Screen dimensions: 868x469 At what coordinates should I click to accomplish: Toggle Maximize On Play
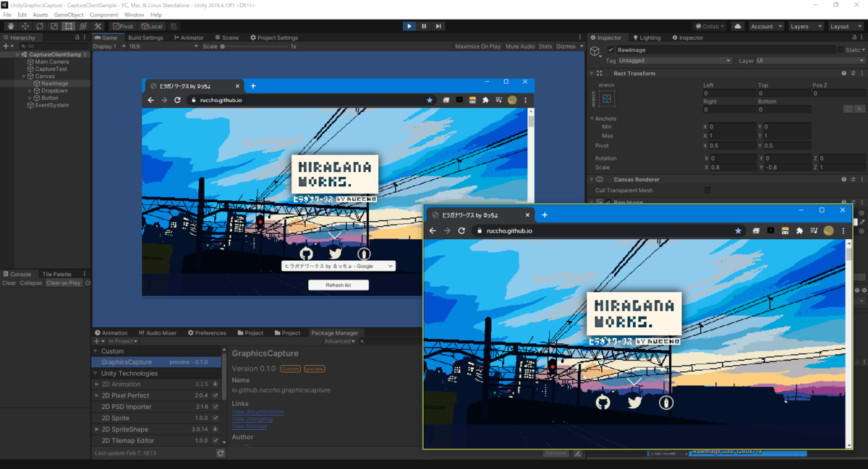pyautogui.click(x=478, y=46)
